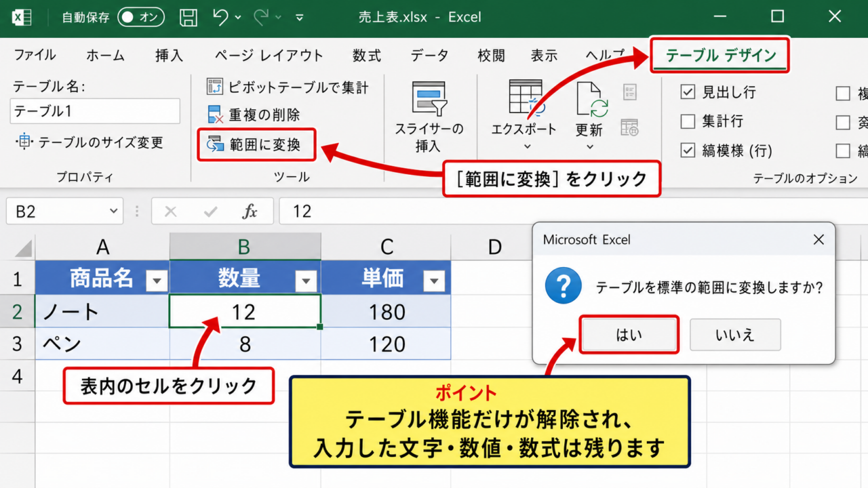Select column C header
Viewport: 868px width, 488px height.
pos(387,246)
